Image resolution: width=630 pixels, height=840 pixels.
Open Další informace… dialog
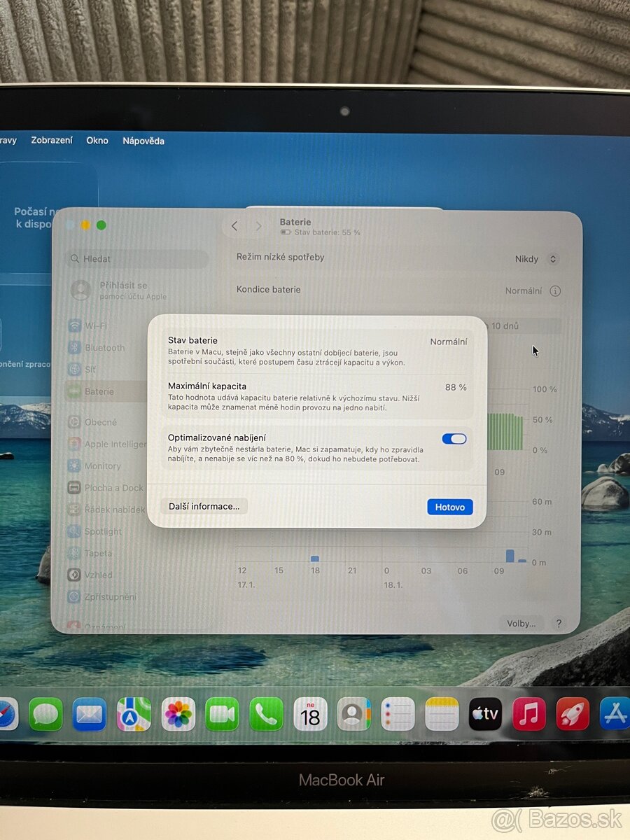[203, 506]
